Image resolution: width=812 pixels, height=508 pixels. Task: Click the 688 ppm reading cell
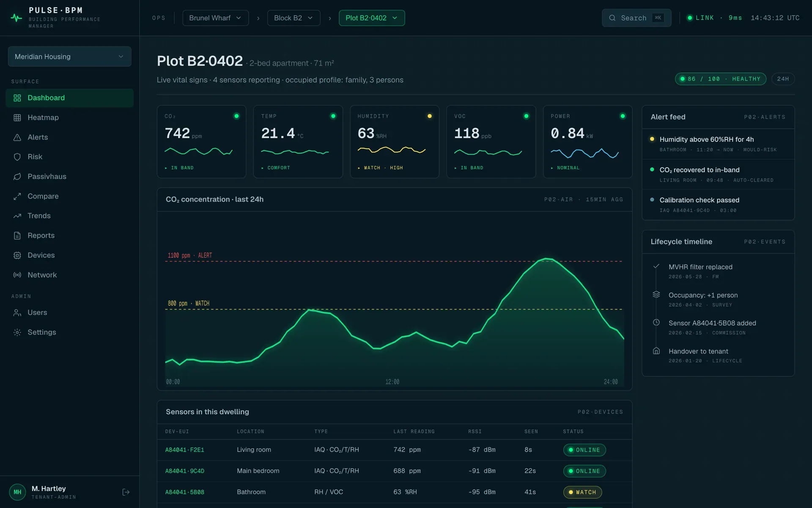point(407,471)
